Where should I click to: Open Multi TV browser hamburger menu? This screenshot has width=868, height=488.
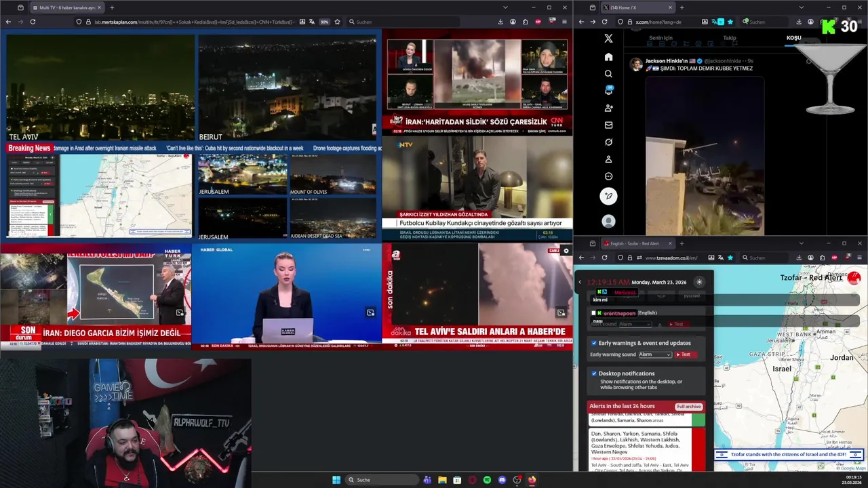coord(564,22)
